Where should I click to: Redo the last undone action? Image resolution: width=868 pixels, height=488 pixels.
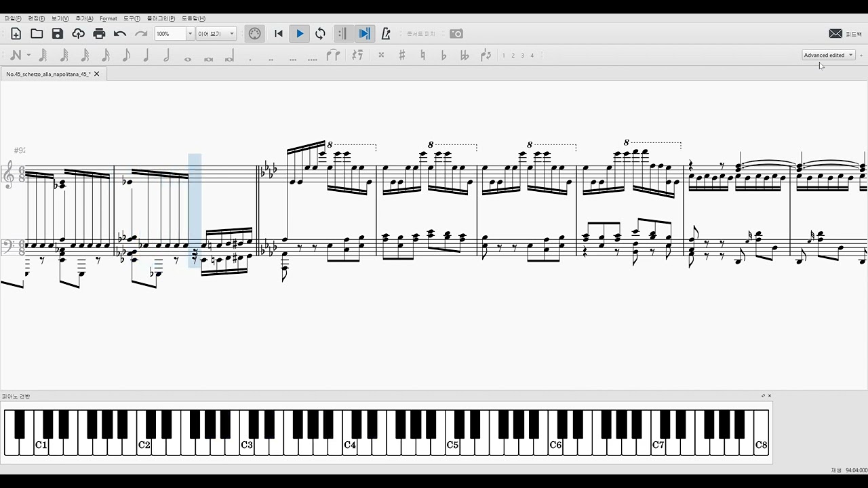pos(141,33)
